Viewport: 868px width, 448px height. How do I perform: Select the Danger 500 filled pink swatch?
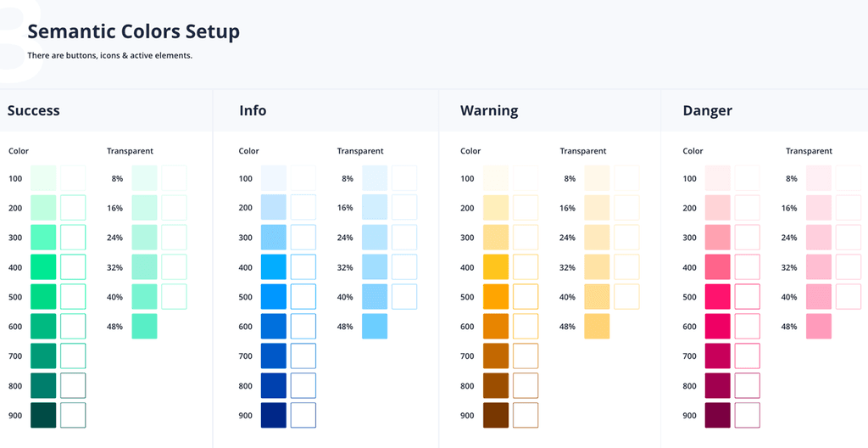(x=718, y=297)
